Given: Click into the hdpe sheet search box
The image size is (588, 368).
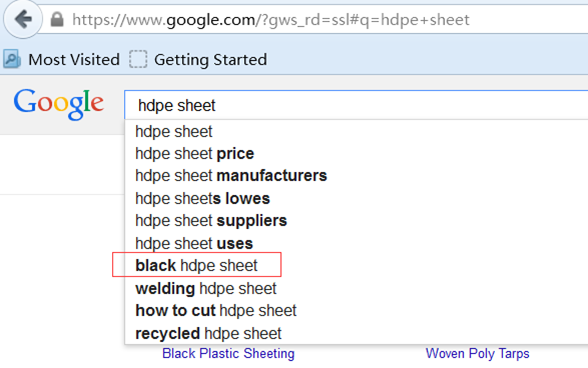Looking at the screenshot, I should pyautogui.click(x=356, y=105).
